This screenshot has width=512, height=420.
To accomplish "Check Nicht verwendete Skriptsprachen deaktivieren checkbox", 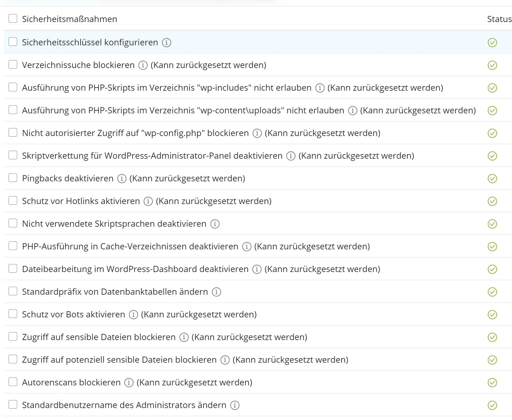I will pyautogui.click(x=13, y=223).
